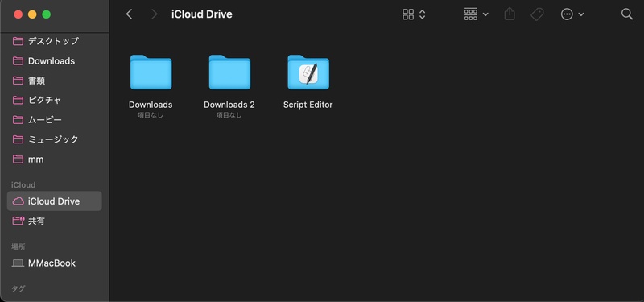Click the Script Editor folder name label
The image size is (644, 302).
308,105
